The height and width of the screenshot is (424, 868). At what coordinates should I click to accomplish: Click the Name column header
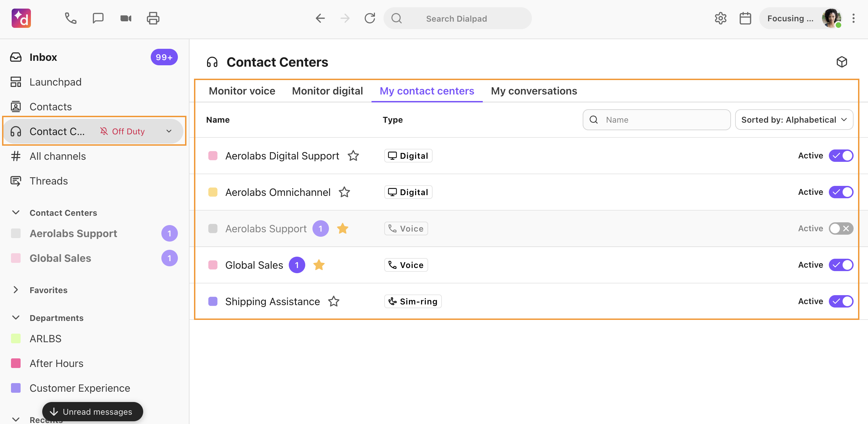click(218, 120)
